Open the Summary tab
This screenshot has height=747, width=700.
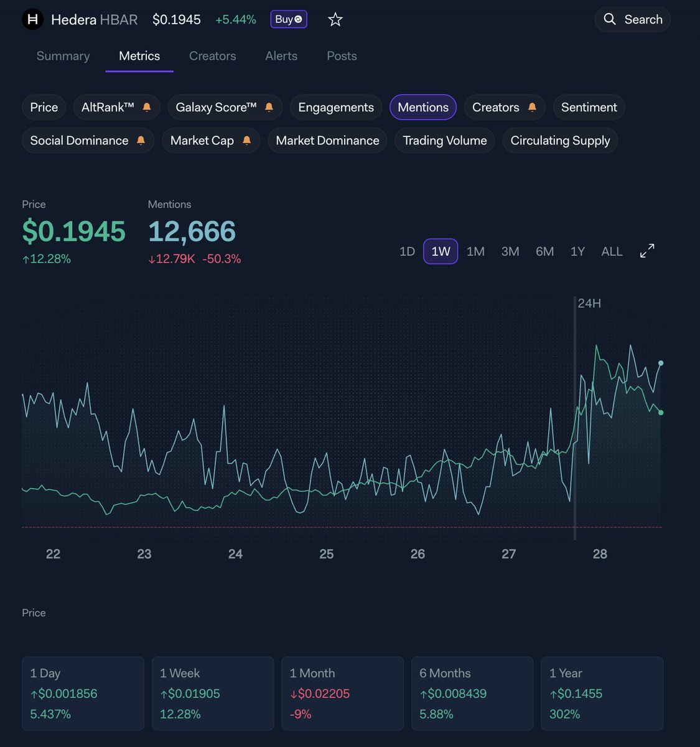(63, 56)
